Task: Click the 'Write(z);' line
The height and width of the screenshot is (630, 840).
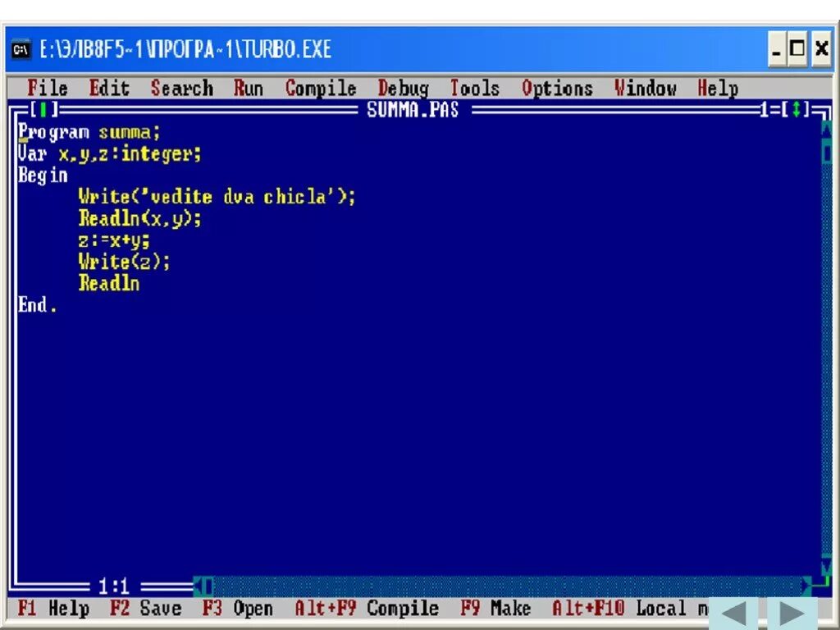Action: point(125,262)
